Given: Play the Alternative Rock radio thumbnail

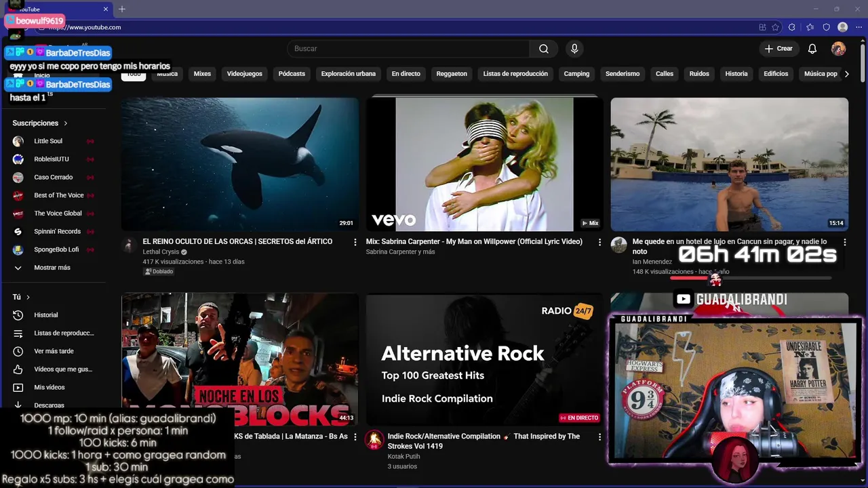Looking at the screenshot, I should tap(485, 359).
